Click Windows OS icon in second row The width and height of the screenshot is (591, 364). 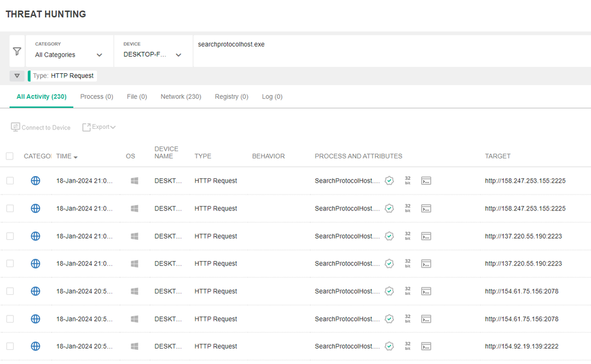(134, 209)
